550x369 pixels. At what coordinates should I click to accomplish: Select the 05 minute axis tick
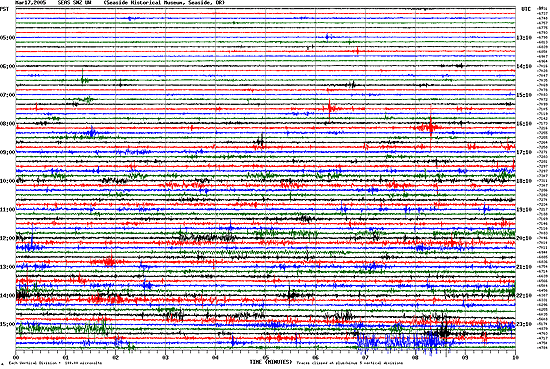(266, 358)
